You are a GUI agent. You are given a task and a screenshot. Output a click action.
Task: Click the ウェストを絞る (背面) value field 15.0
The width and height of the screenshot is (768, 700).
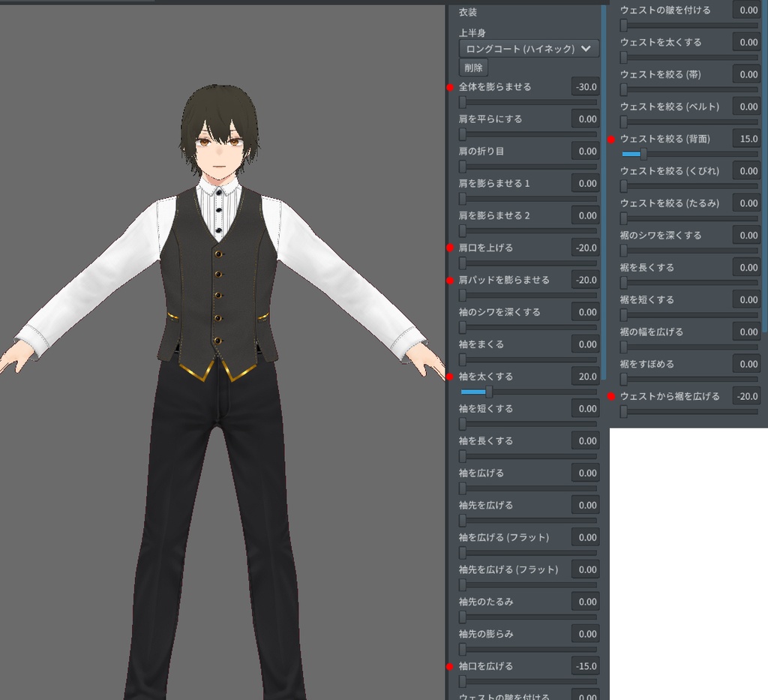(746, 139)
